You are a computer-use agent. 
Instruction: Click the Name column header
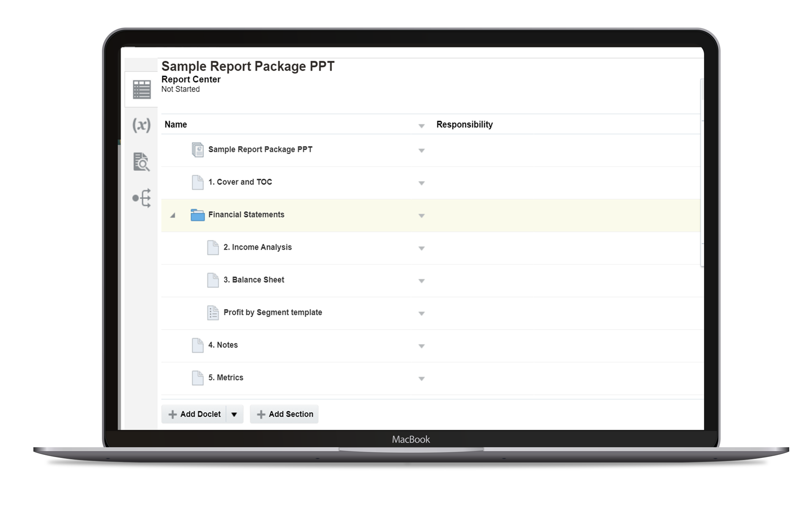coord(176,124)
